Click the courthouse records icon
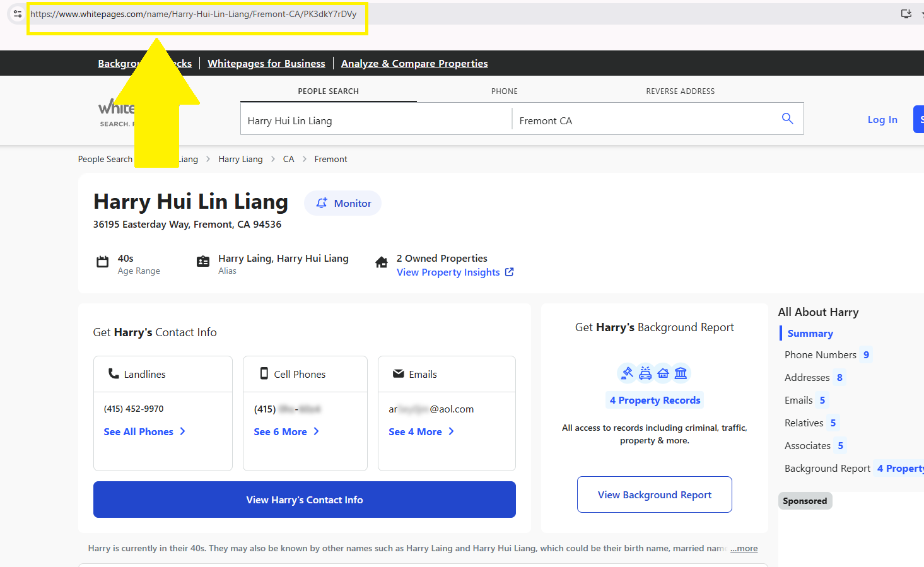 (x=681, y=373)
